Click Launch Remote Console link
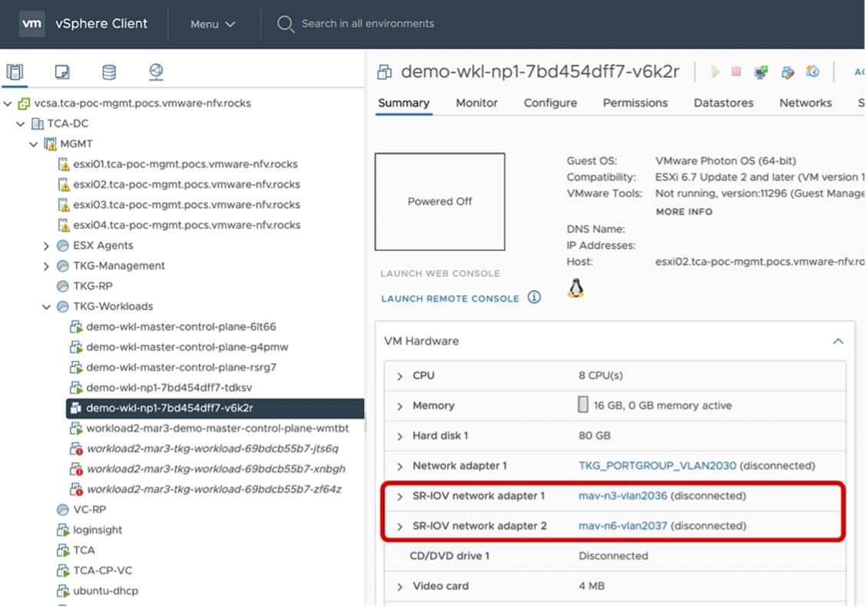The height and width of the screenshot is (608, 868). point(450,298)
